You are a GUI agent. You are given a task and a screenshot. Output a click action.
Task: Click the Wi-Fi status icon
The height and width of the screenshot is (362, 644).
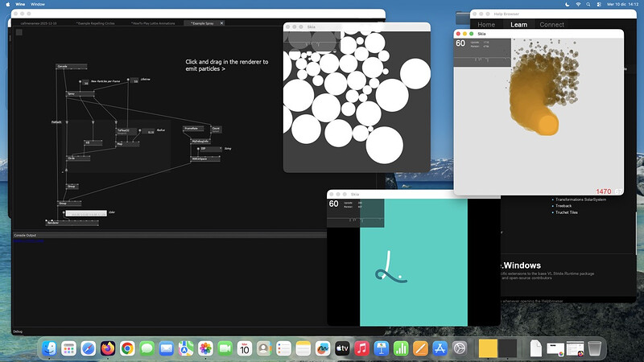click(x=578, y=4)
